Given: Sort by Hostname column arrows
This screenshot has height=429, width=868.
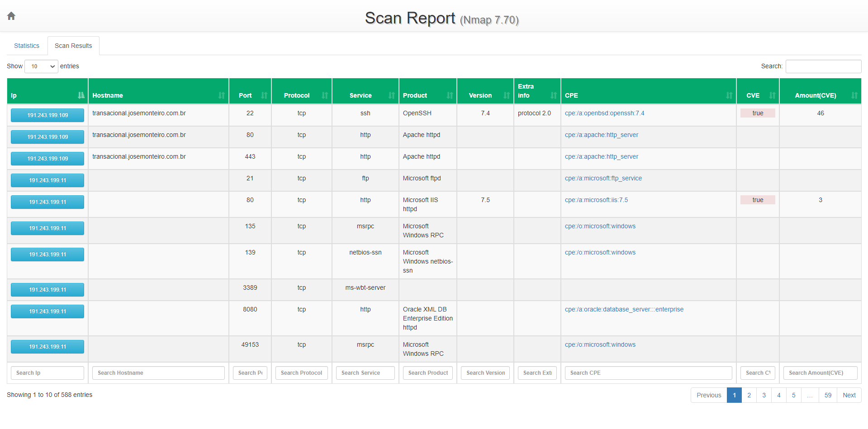Looking at the screenshot, I should (x=222, y=95).
